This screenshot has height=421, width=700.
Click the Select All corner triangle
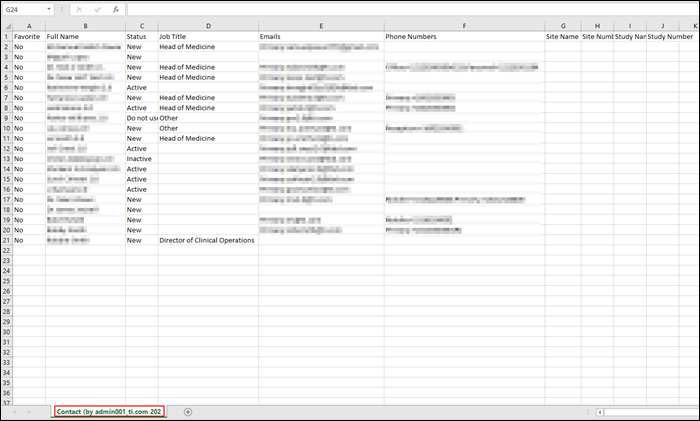pyautogui.click(x=6, y=25)
